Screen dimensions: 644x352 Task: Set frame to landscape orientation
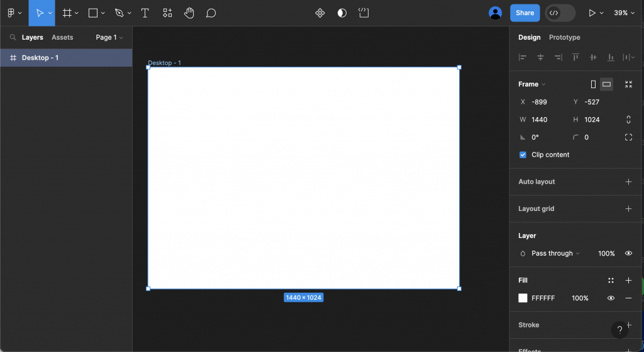[607, 84]
